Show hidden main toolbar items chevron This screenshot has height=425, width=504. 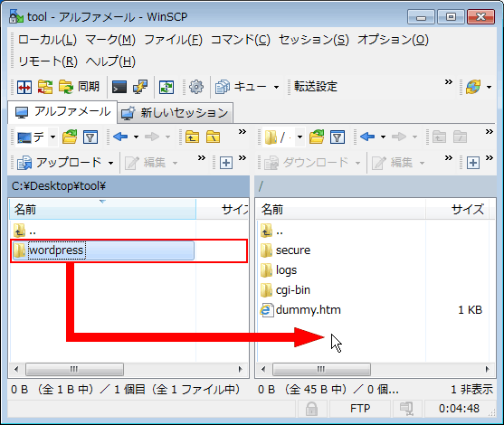pos(449,82)
